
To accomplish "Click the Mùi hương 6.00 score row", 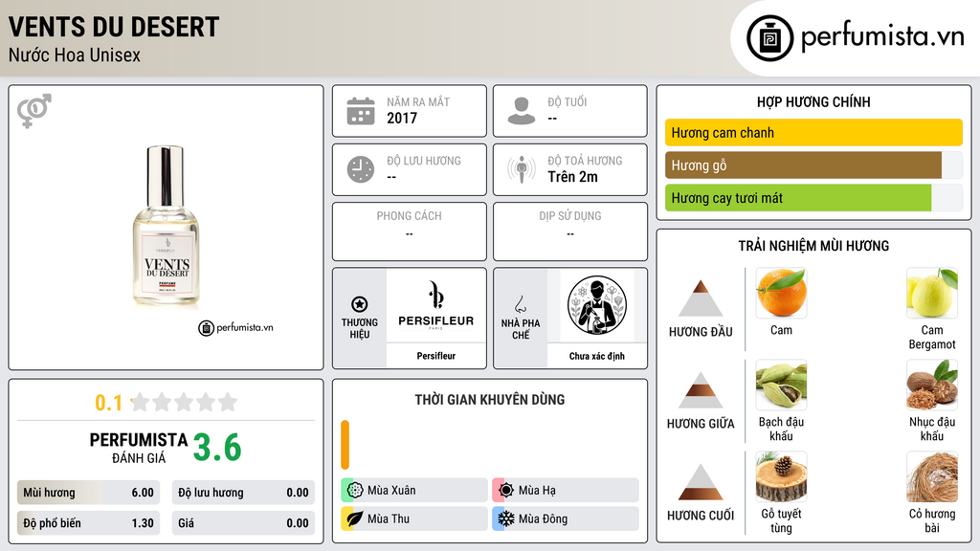I will pyautogui.click(x=88, y=493).
